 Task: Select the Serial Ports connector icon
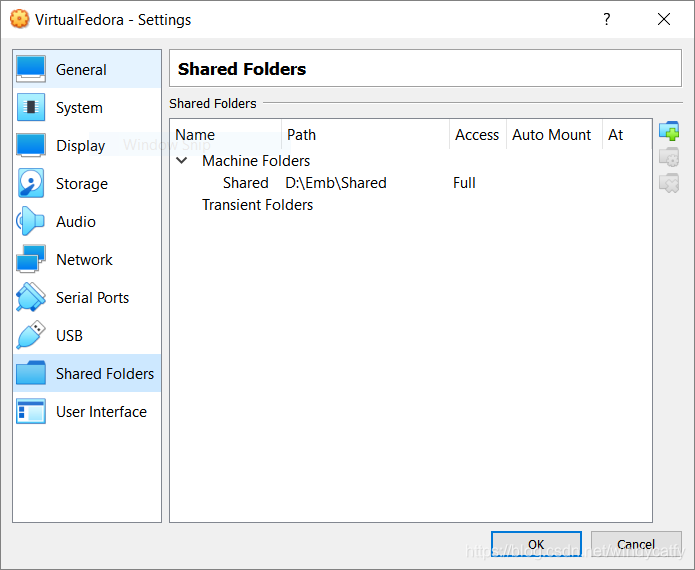31,297
